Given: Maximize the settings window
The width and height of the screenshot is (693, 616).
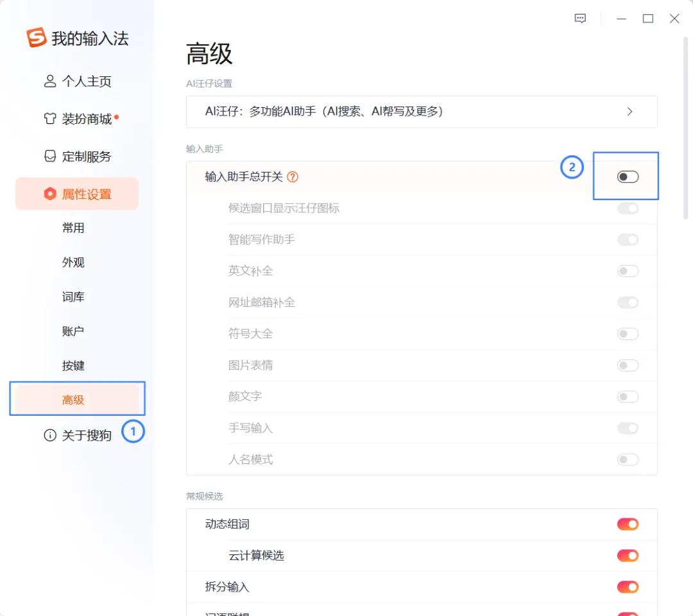Looking at the screenshot, I should [648, 19].
